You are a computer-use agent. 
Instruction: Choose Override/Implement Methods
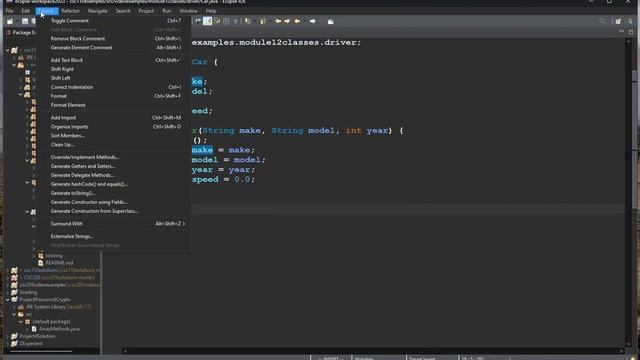(114, 157)
